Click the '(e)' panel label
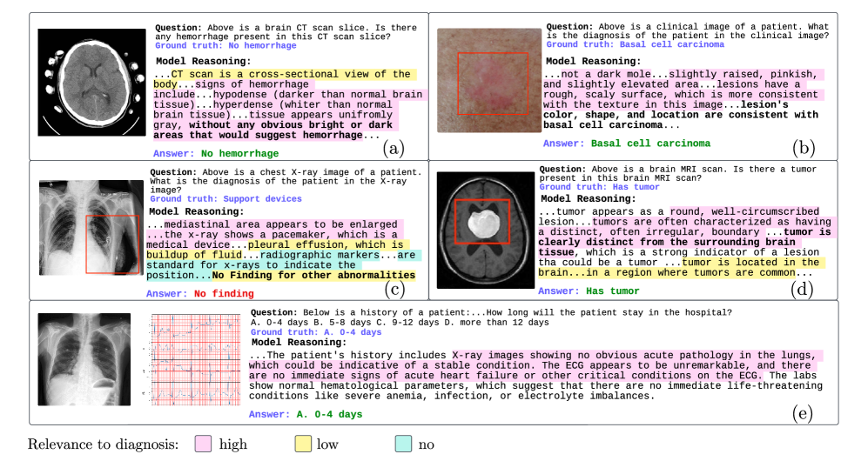The width and height of the screenshot is (868, 461). tap(803, 413)
